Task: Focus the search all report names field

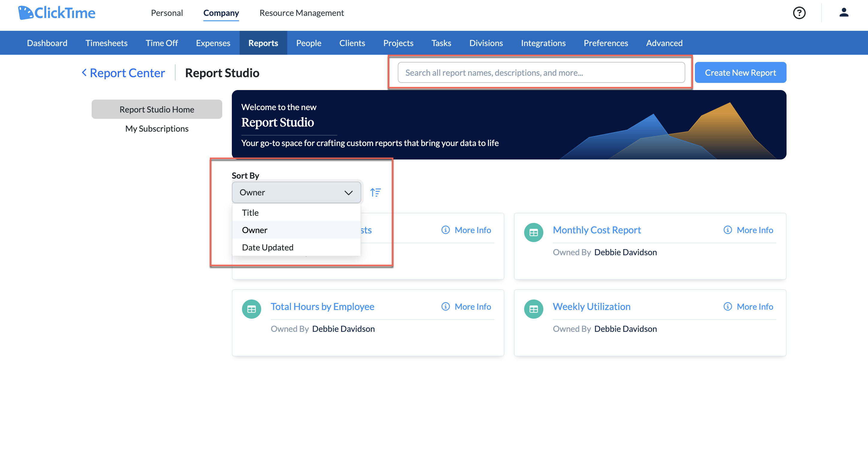Action: (541, 72)
